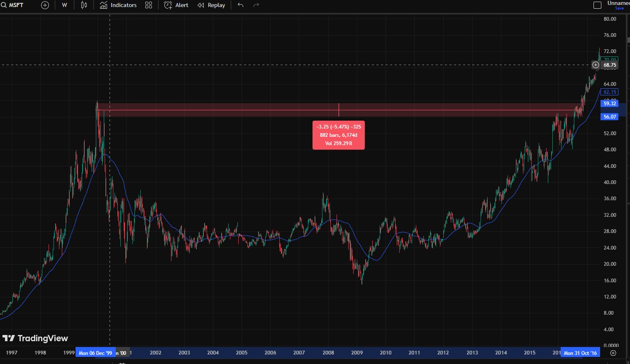Click the blue 62.15 moving average label
630x364 pixels.
click(610, 92)
